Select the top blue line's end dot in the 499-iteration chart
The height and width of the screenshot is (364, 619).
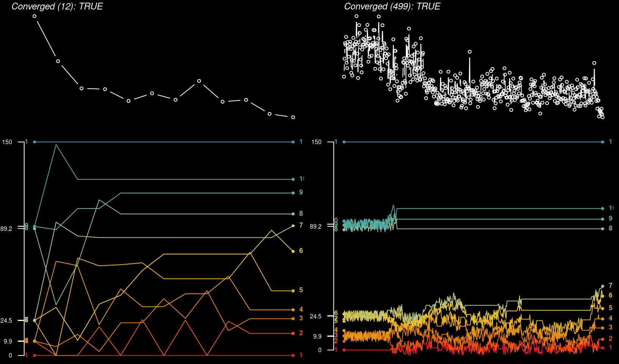pyautogui.click(x=602, y=142)
